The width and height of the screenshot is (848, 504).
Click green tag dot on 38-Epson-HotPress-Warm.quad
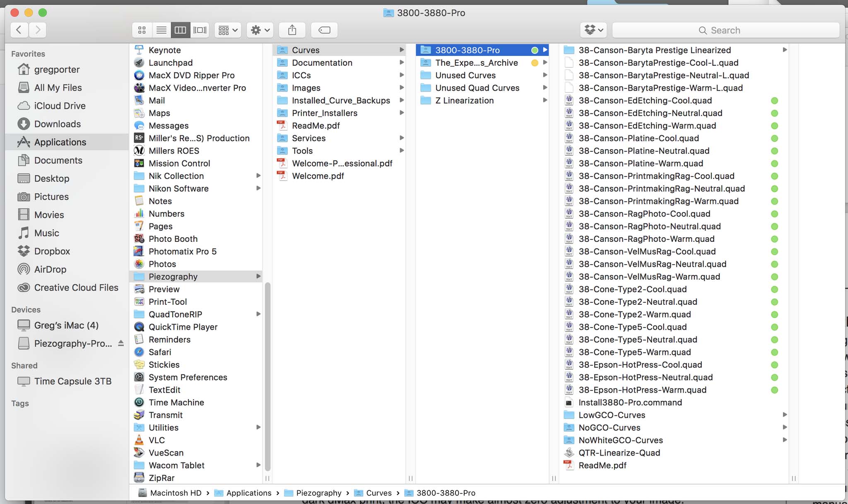point(774,390)
